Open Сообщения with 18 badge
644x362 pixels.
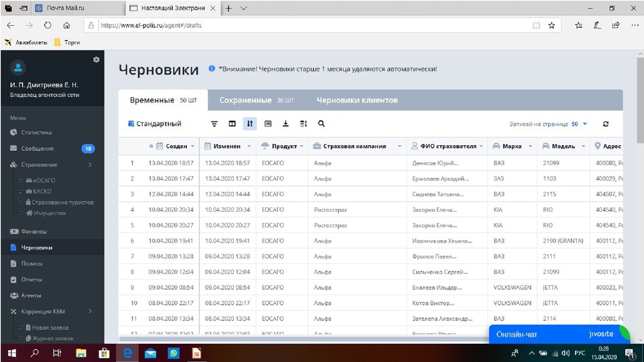53,148
